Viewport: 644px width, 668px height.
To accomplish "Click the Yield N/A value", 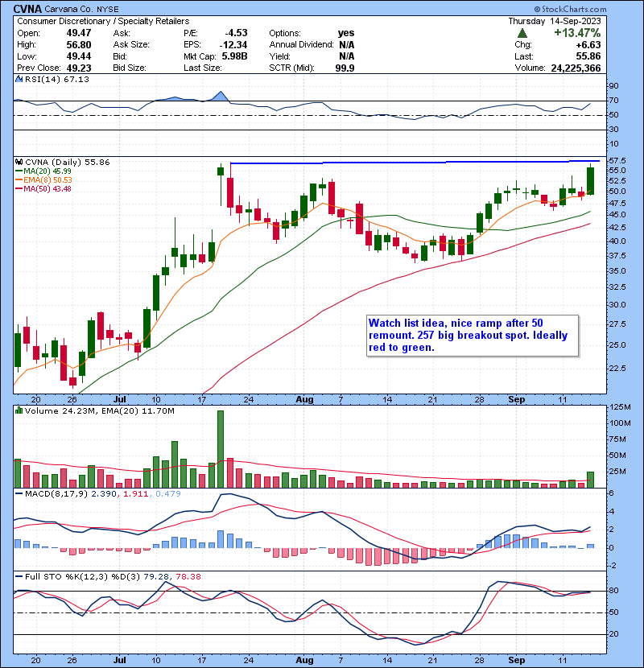I will point(347,56).
